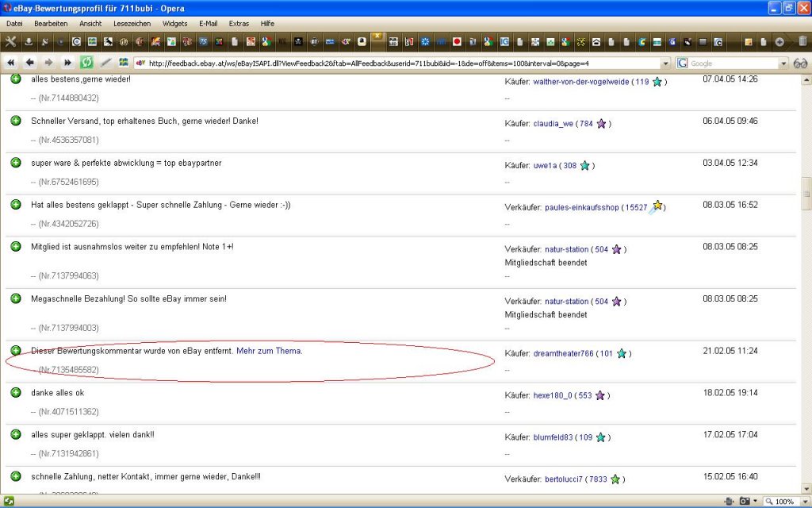Click the camera icon in the status bar
Viewport: 812px width, 508px height.
point(745,502)
